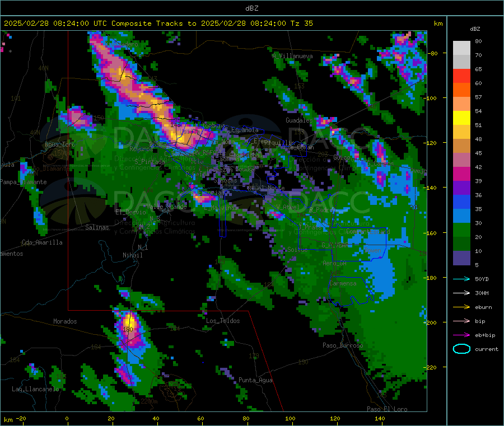Click the 'Cda_Amarilla' place label
The width and height of the screenshot is (504, 426).
(42, 242)
